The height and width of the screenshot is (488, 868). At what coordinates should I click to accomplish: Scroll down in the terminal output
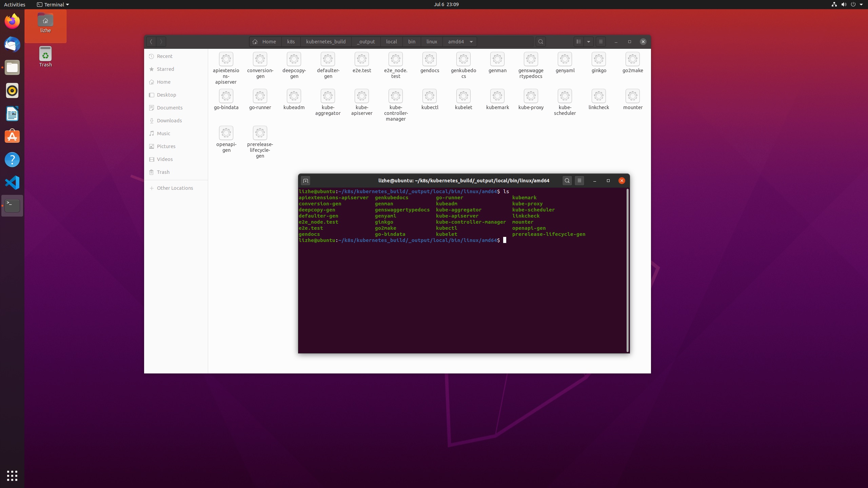click(627, 349)
